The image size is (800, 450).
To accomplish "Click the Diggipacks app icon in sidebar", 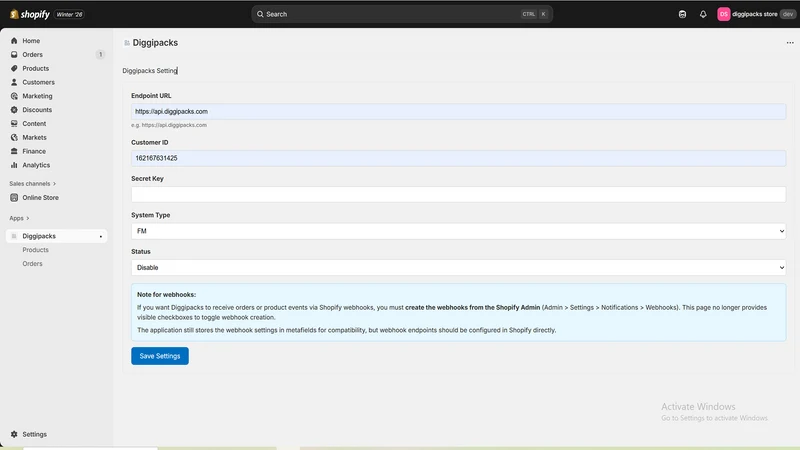I will coord(14,236).
